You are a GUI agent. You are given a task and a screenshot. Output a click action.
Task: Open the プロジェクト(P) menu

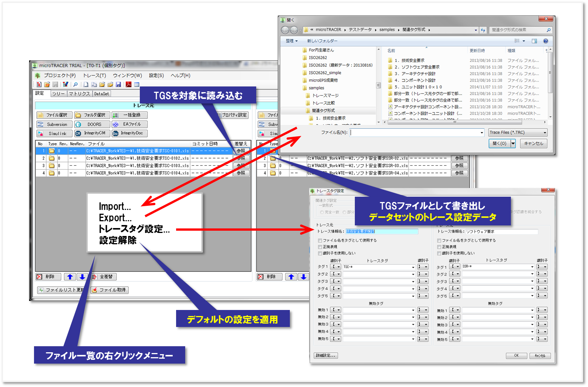[x=60, y=76]
